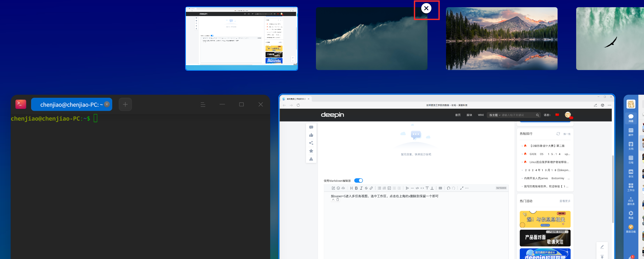The height and width of the screenshot is (259, 644).
Task: Insert unordered list in editor
Action: tap(380, 188)
